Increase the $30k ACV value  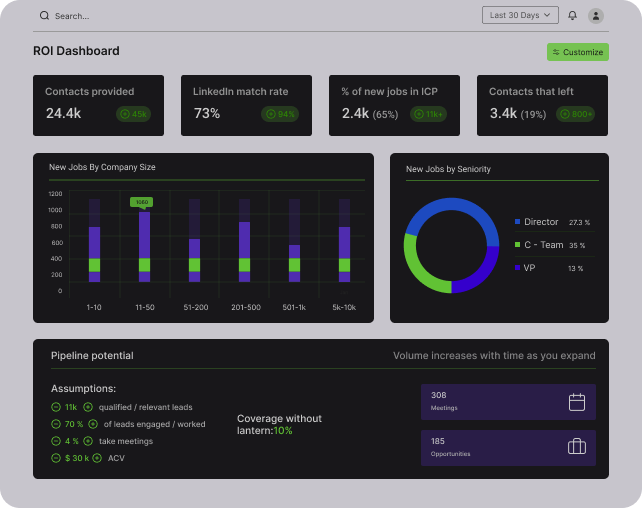pyautogui.click(x=97, y=458)
